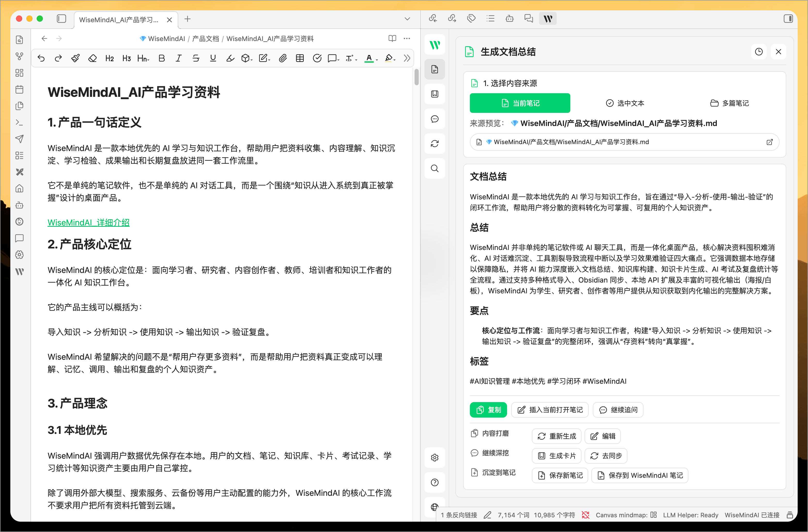Click 产品文档 in the breadcrumb path
Image resolution: width=808 pixels, height=532 pixels.
(205, 39)
